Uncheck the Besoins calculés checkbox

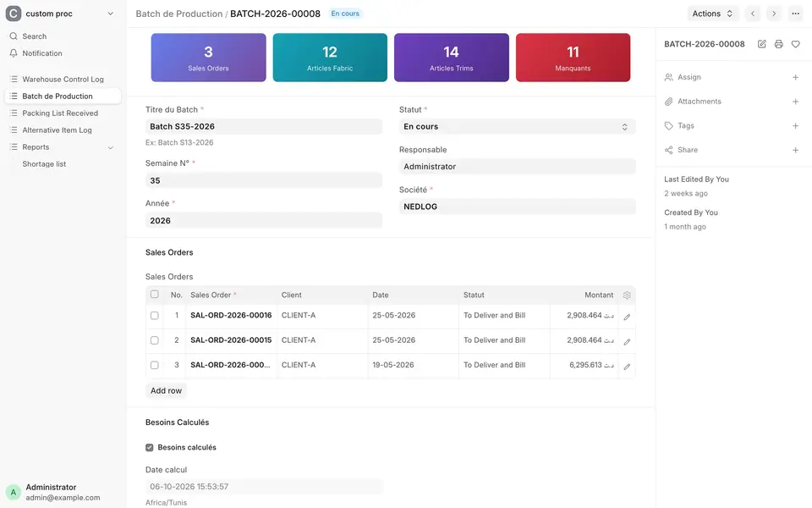click(149, 447)
